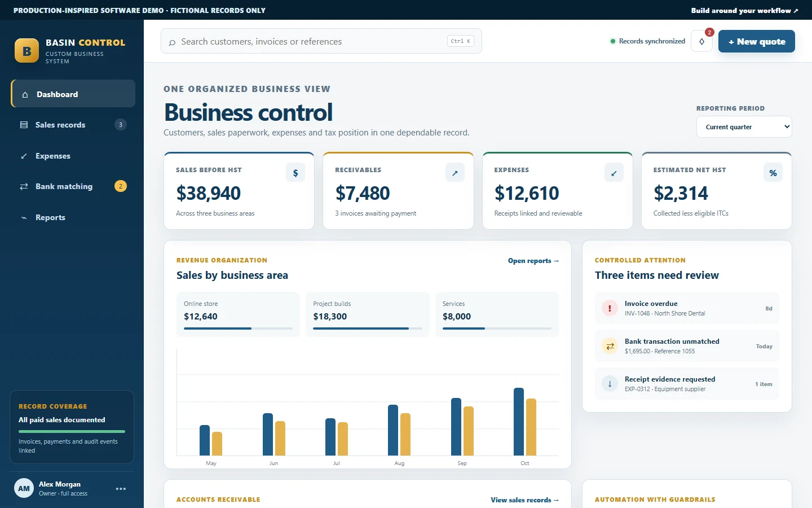Image resolution: width=812 pixels, height=508 pixels.
Task: Open the Invoice overdue INV-1048 item
Action: (x=687, y=308)
